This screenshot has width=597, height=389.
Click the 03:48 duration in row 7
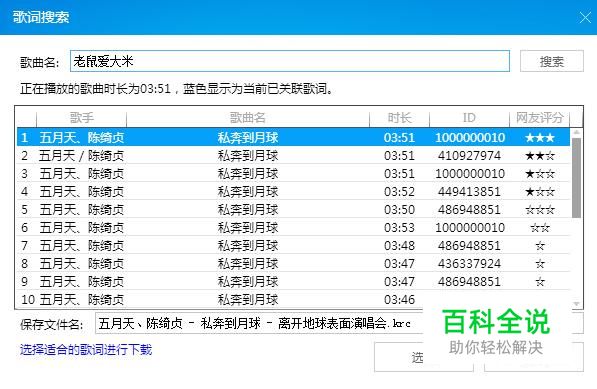399,246
